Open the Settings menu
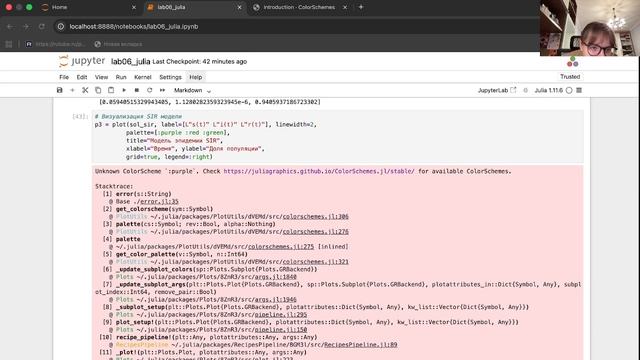The width and height of the screenshot is (640, 360). pos(170,77)
